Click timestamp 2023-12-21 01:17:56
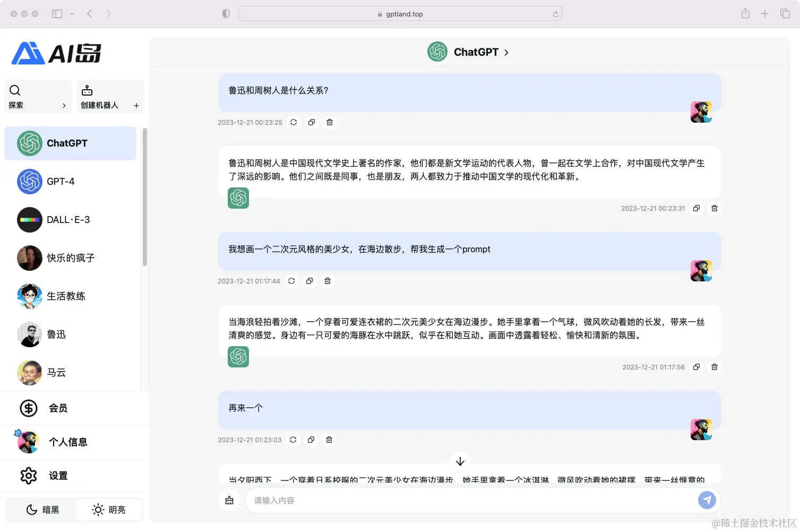800x532 pixels. (653, 367)
